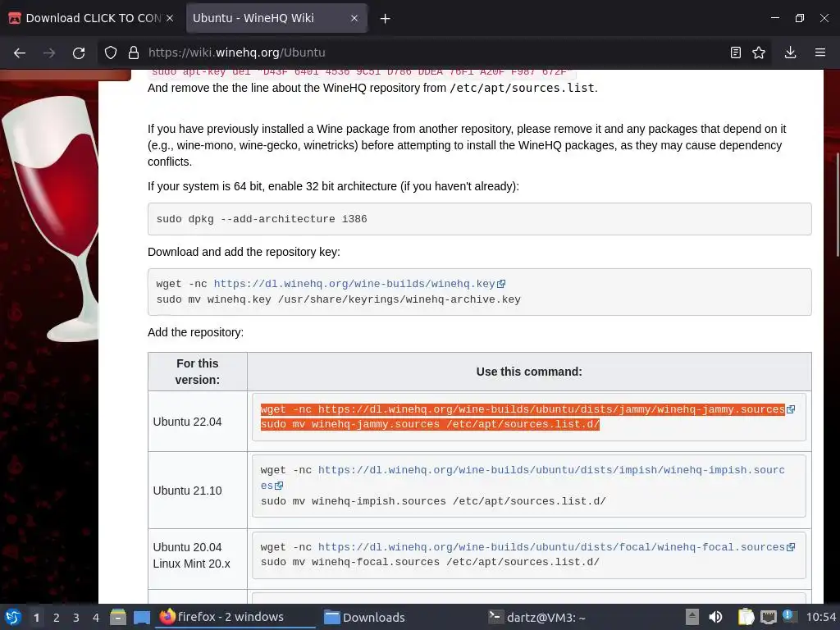Open the winehq-jammy.sources link
This screenshot has height=630, width=840.
point(551,409)
